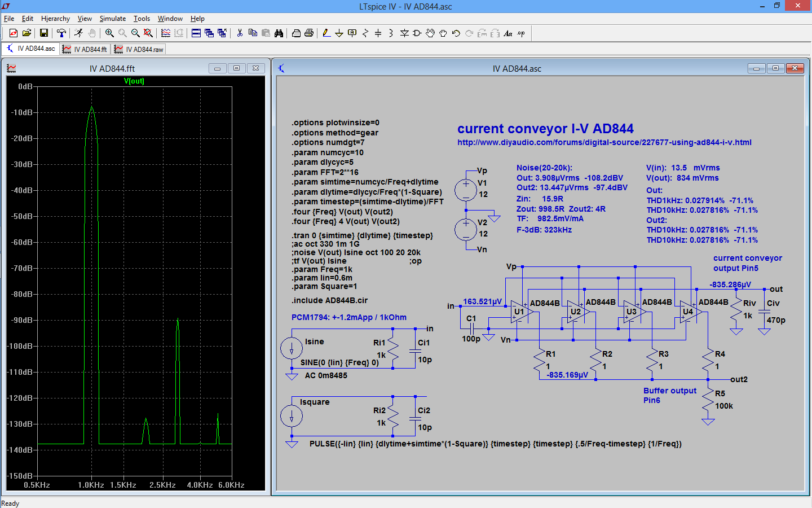Select the Capacitor component tool
The width and height of the screenshot is (812, 508).
point(378,33)
